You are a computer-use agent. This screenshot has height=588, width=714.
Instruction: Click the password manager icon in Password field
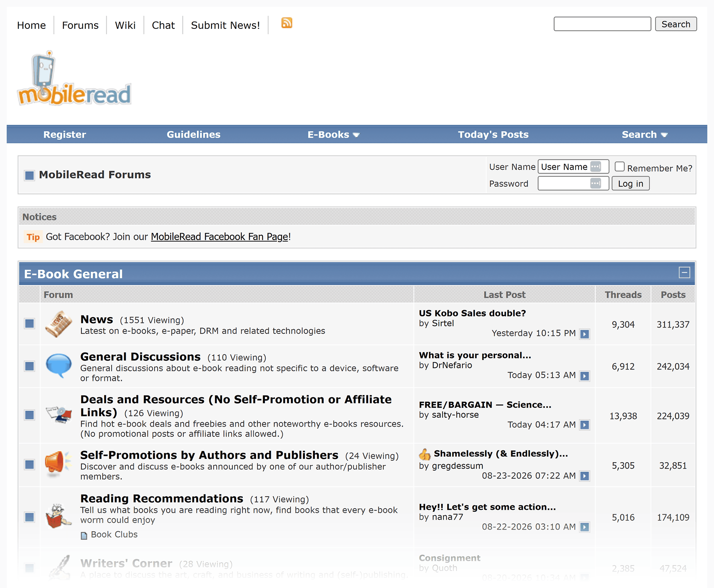(595, 183)
